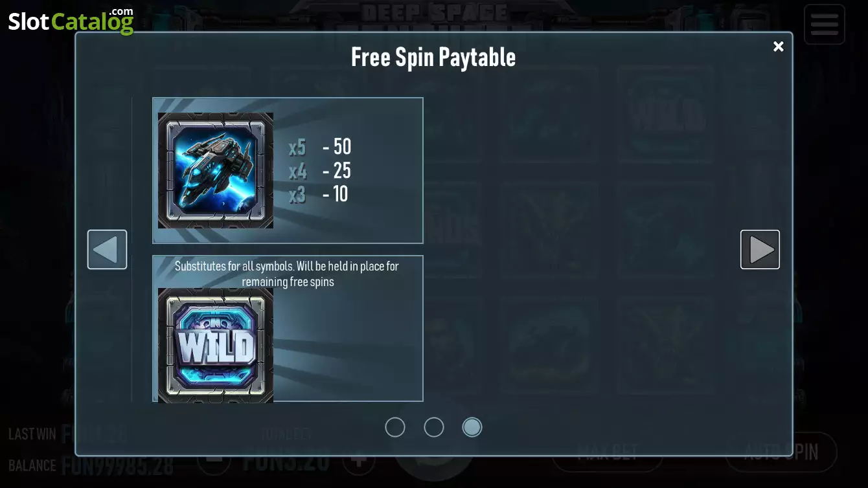This screenshot has height=488, width=868.
Task: Click the Free Spin Paytable heading
Action: point(433,57)
